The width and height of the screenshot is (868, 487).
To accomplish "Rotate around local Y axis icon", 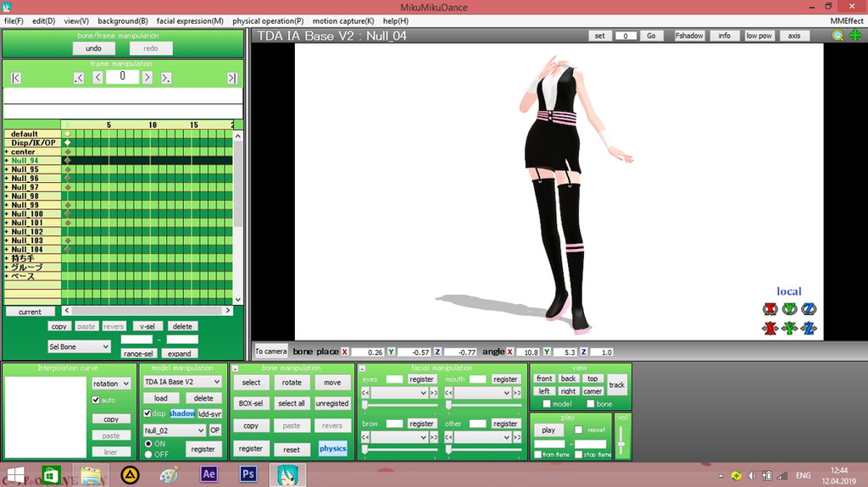I will tap(789, 309).
